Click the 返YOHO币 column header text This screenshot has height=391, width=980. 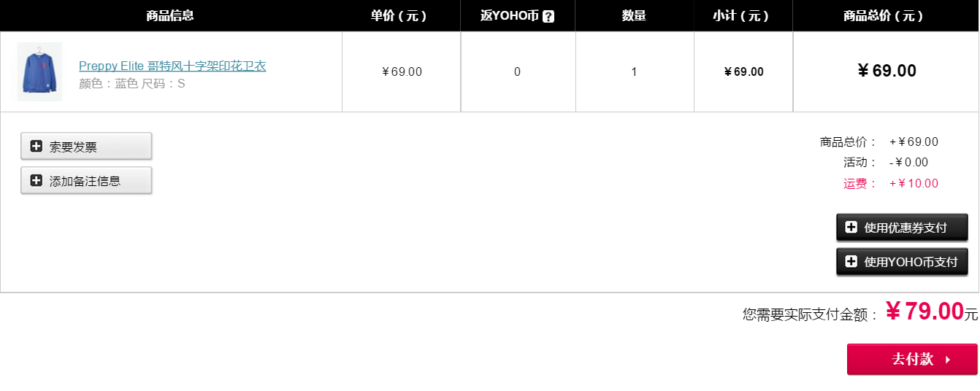(x=510, y=15)
